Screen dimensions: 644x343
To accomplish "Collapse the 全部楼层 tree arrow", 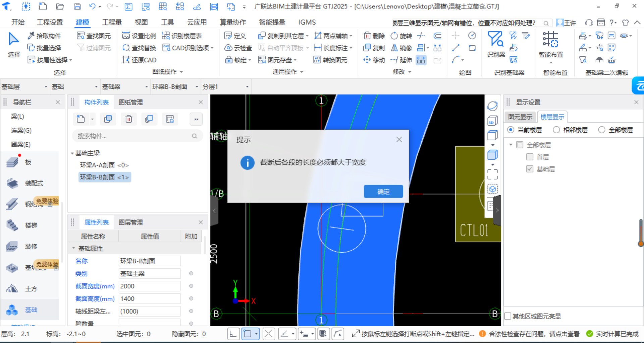I will coord(511,145).
